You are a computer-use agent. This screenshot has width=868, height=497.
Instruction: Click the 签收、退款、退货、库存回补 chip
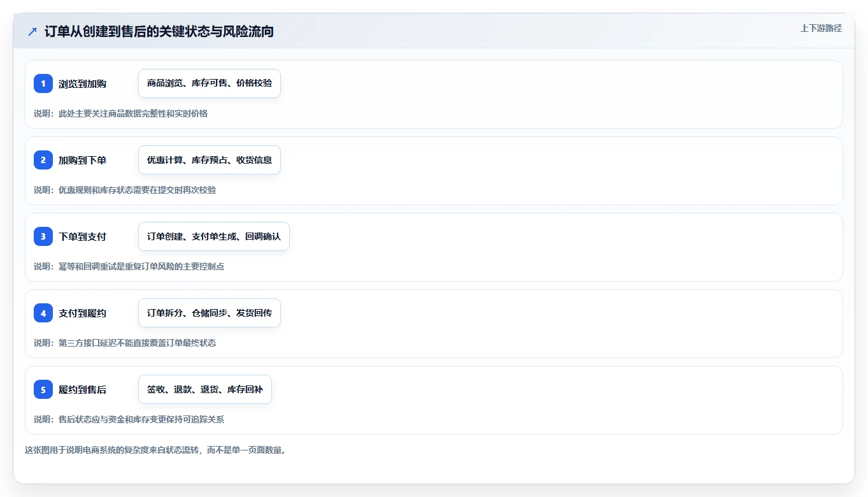point(205,389)
